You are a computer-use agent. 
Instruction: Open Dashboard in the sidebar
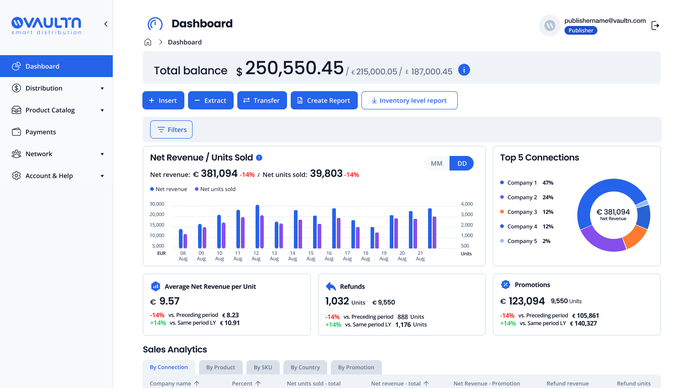pyautogui.click(x=56, y=66)
